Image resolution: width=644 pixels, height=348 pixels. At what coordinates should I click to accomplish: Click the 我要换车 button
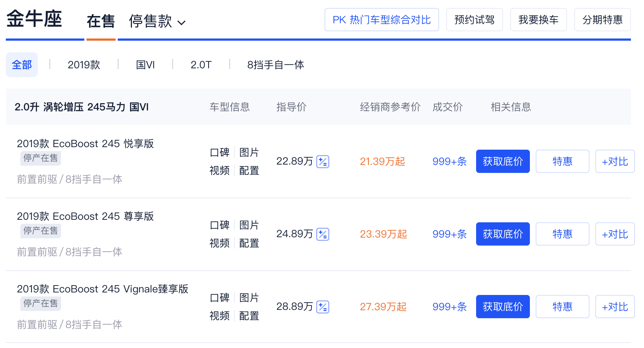[538, 20]
